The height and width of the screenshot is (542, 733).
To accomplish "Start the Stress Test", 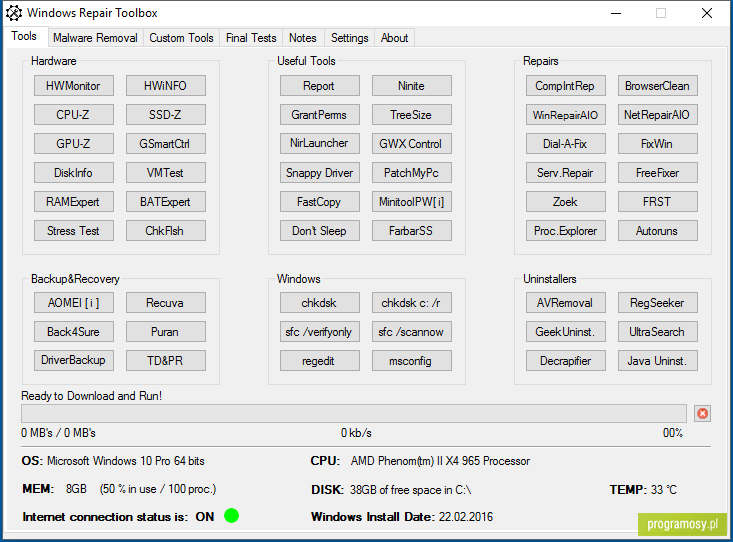I will coord(73,231).
